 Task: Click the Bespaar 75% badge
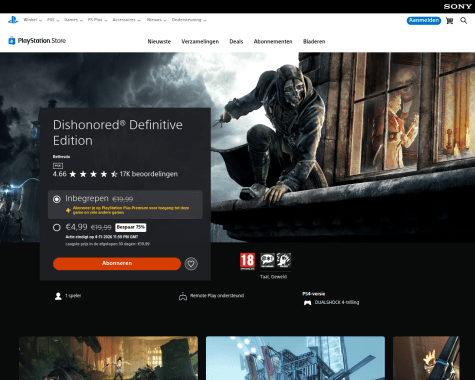[131, 227]
